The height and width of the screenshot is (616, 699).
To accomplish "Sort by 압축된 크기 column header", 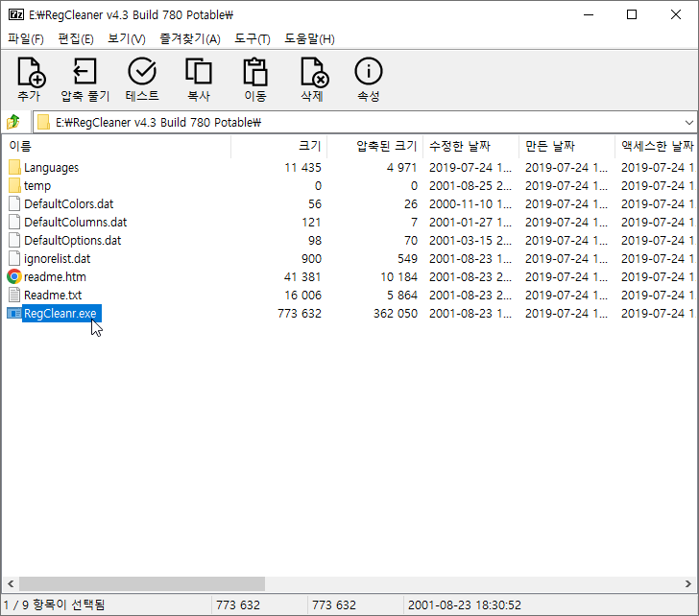I will tap(374, 146).
